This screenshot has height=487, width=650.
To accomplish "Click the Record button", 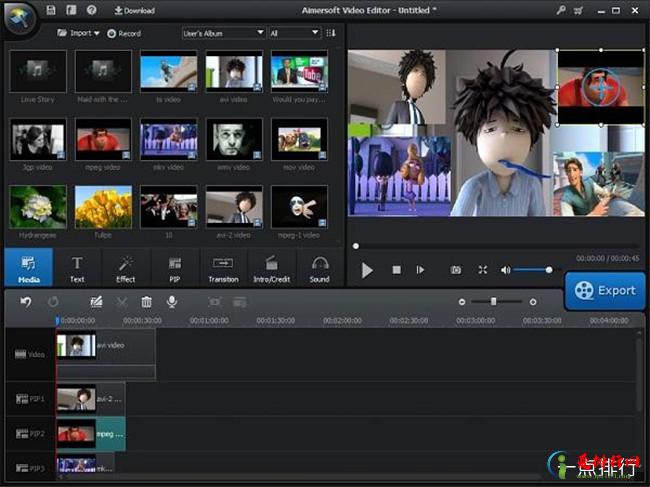I will coord(124,33).
